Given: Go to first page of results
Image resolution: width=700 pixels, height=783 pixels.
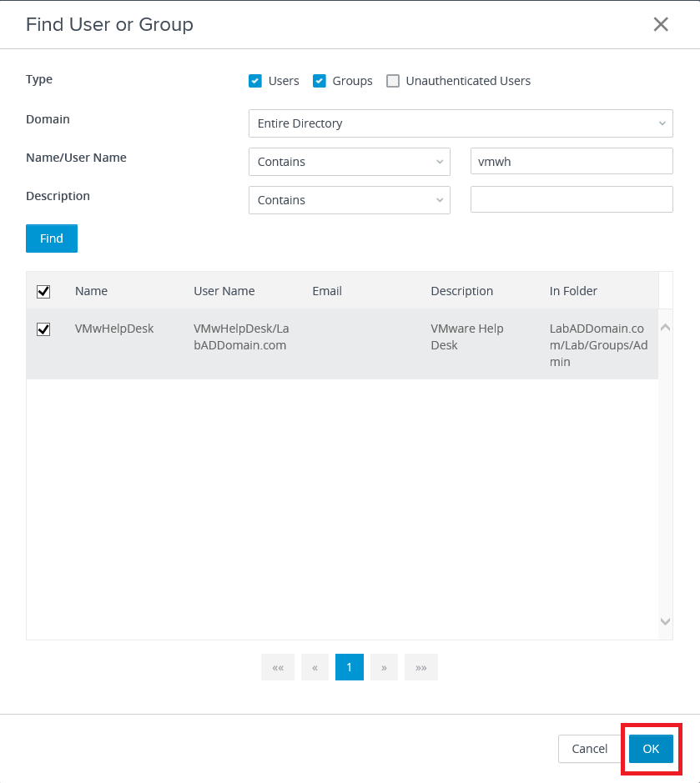Looking at the screenshot, I should tap(278, 667).
